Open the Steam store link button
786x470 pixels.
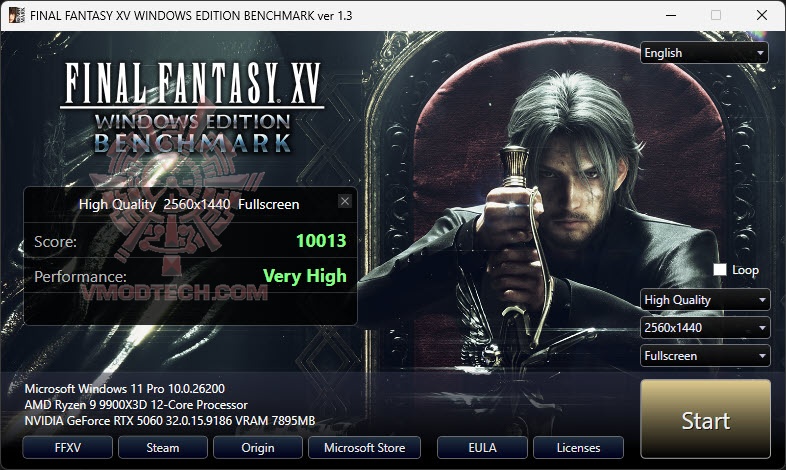[162, 447]
